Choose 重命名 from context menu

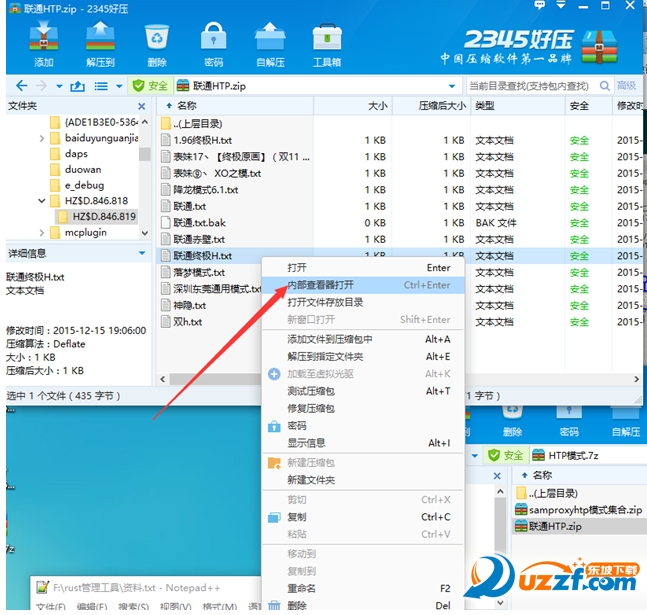(363, 589)
